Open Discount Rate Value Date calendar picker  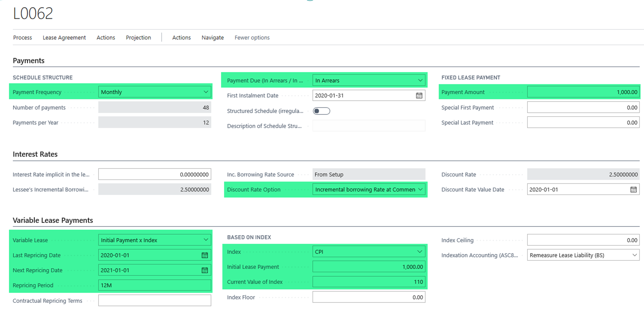point(633,190)
